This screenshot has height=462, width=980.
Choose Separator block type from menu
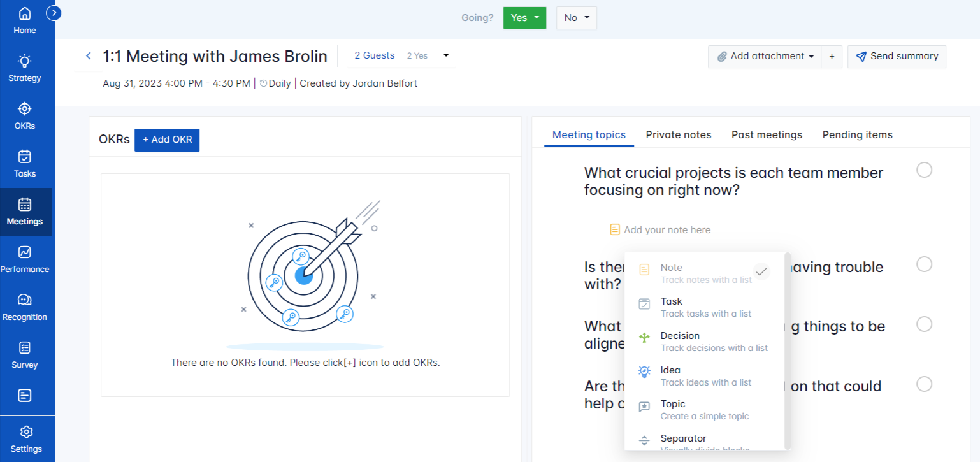click(704, 441)
